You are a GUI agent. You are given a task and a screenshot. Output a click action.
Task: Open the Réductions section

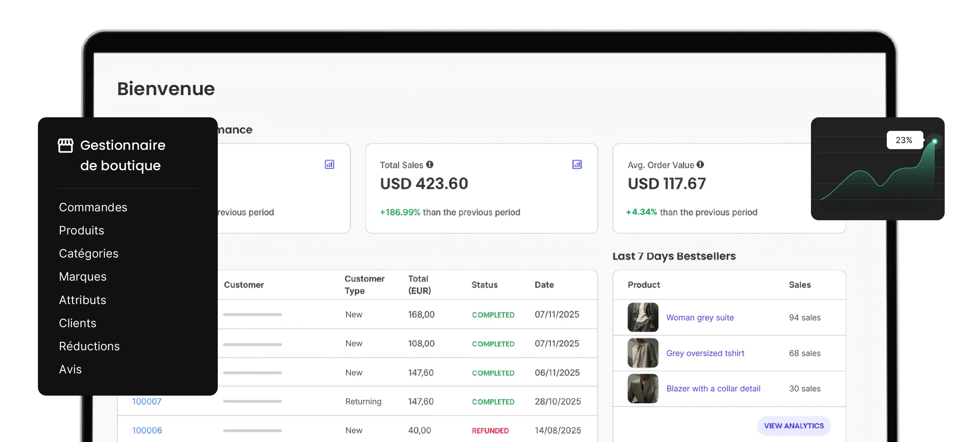coord(89,346)
